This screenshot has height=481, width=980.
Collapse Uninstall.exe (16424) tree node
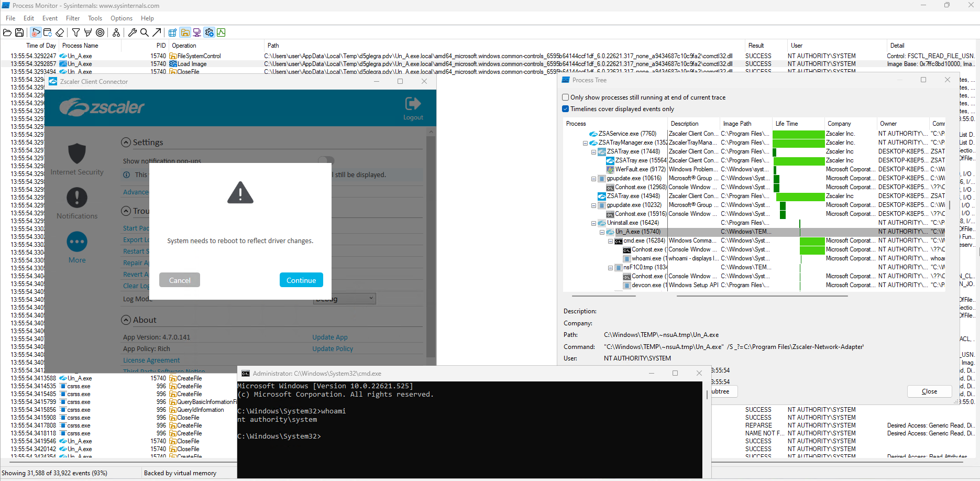pos(593,223)
